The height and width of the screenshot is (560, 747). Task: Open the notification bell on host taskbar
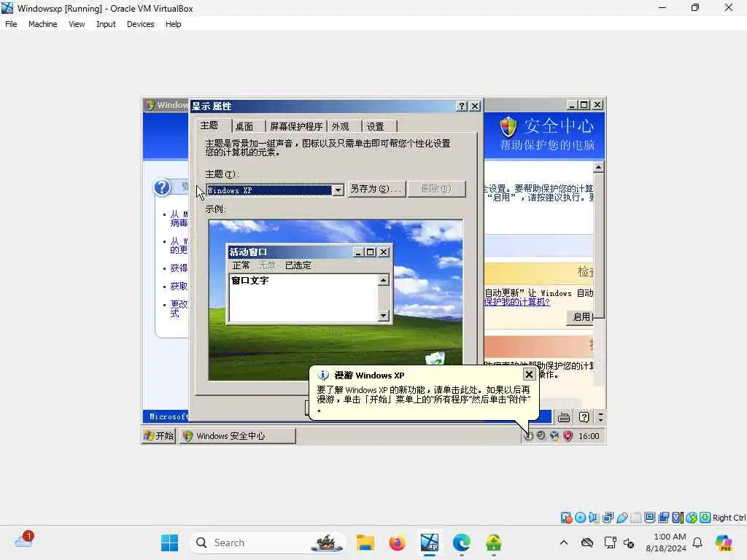coord(697,542)
